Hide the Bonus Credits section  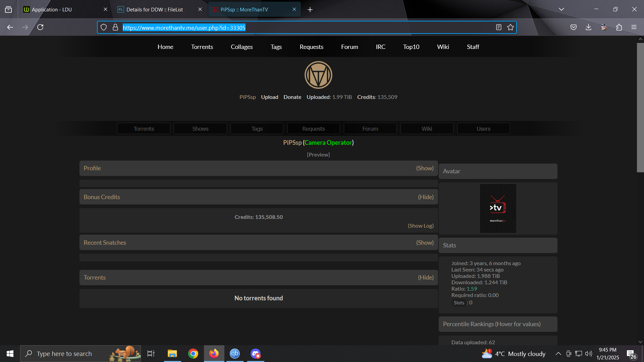tap(426, 197)
